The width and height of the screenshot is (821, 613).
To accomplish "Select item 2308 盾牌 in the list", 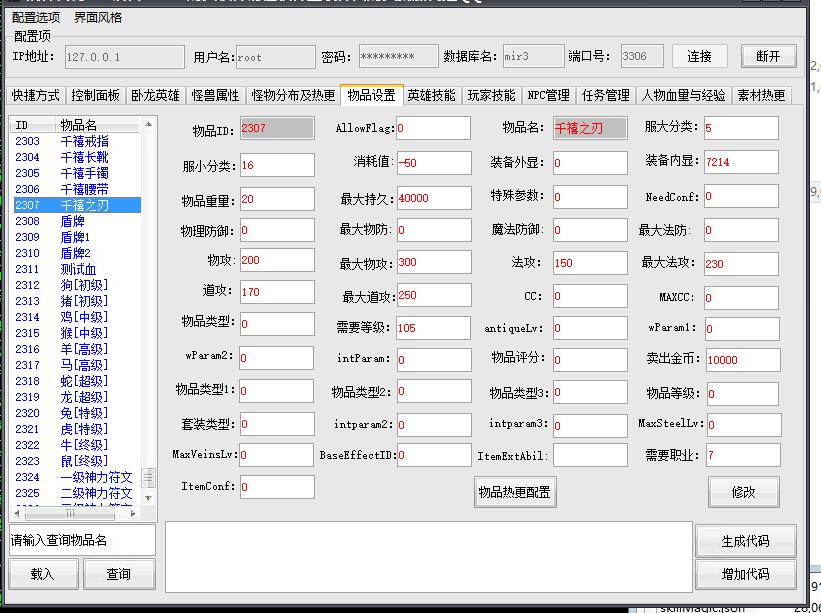I will (75, 221).
